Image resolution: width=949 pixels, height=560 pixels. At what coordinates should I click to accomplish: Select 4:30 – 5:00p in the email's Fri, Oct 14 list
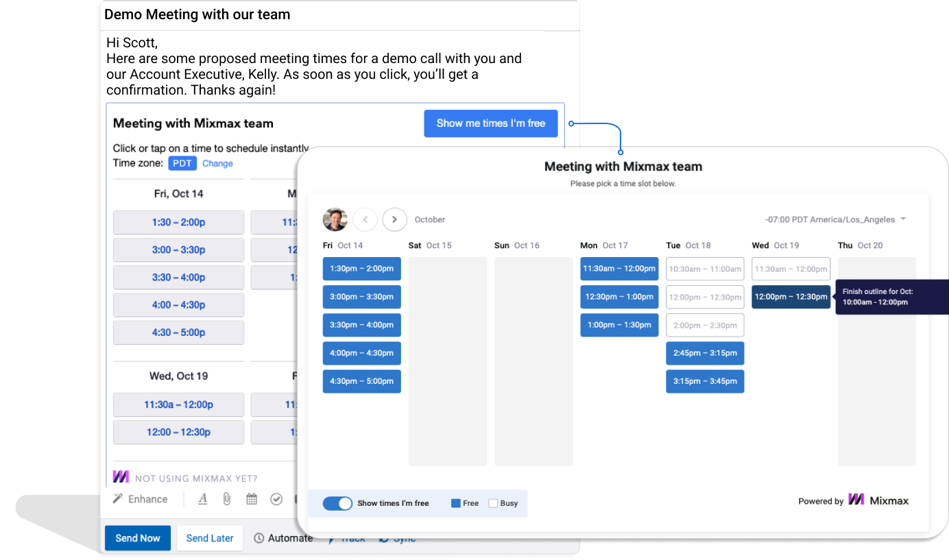pyautogui.click(x=178, y=332)
